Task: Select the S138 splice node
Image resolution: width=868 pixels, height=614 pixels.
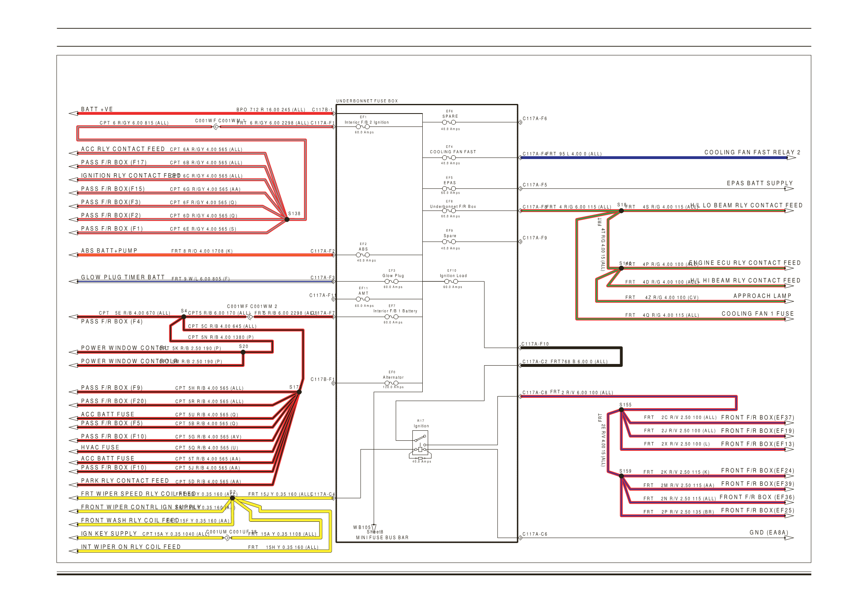Action: pos(287,219)
